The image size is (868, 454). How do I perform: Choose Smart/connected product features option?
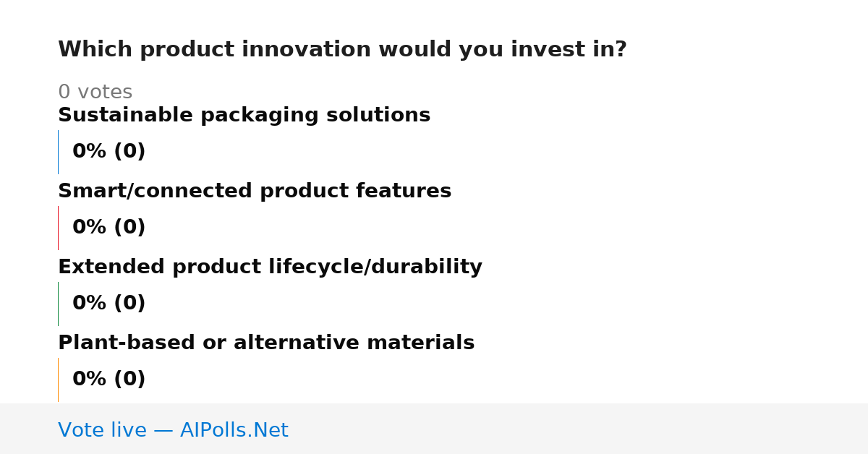(x=255, y=192)
